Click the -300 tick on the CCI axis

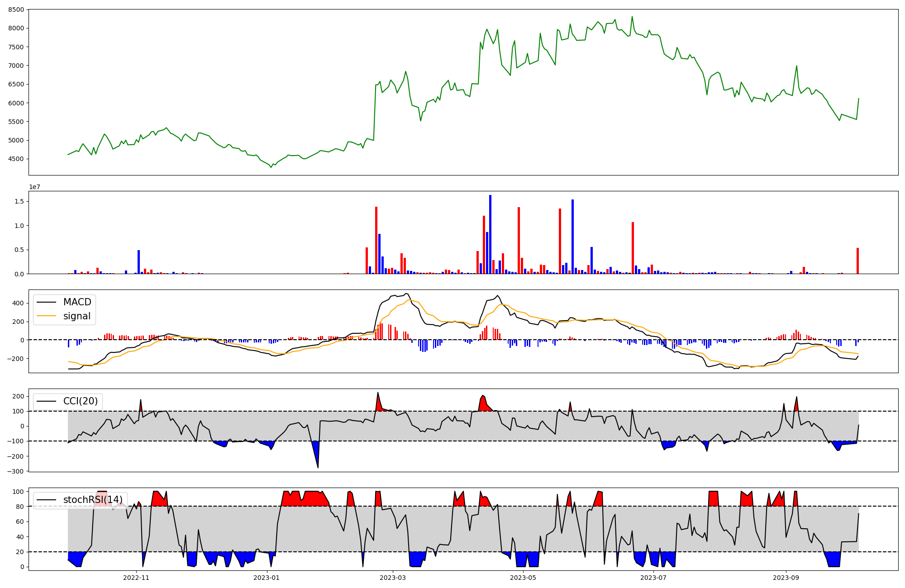coord(15,471)
